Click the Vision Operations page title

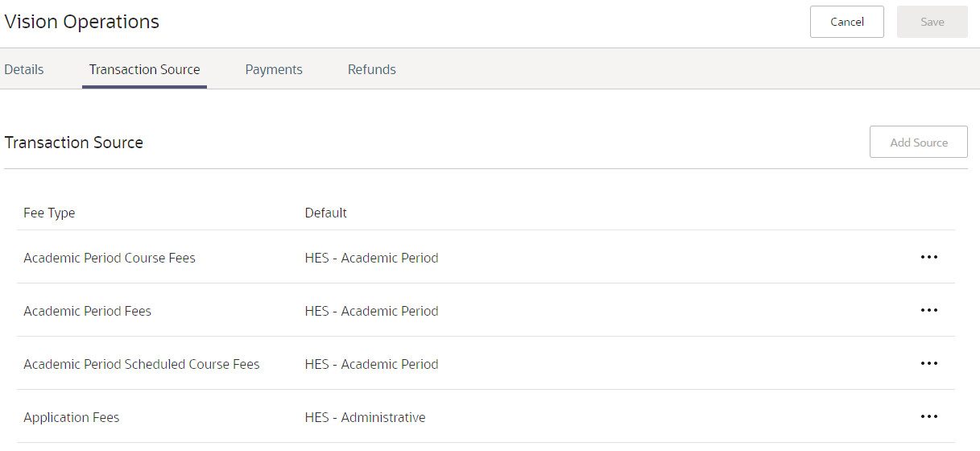pyautogui.click(x=82, y=22)
